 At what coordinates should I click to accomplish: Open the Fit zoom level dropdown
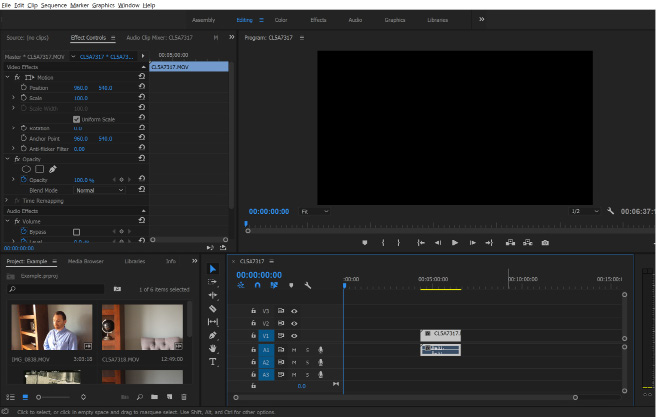click(x=314, y=211)
